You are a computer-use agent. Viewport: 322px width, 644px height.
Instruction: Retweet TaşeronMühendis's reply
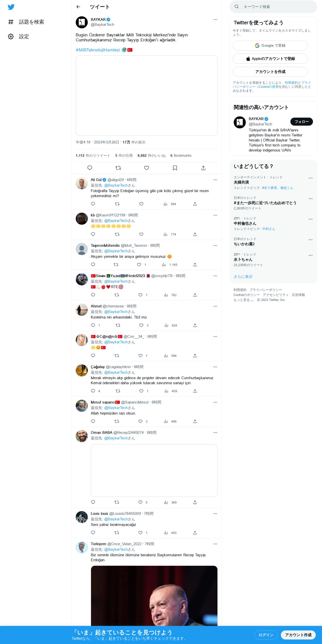[116, 265]
